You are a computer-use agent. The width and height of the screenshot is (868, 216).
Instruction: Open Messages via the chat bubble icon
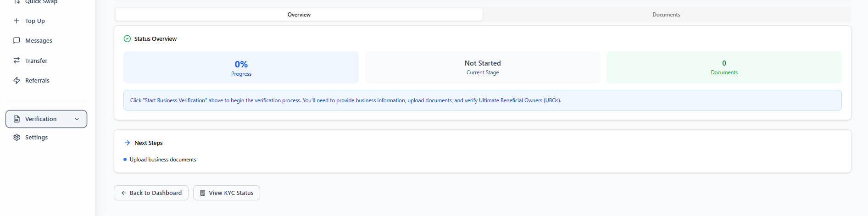(17, 40)
